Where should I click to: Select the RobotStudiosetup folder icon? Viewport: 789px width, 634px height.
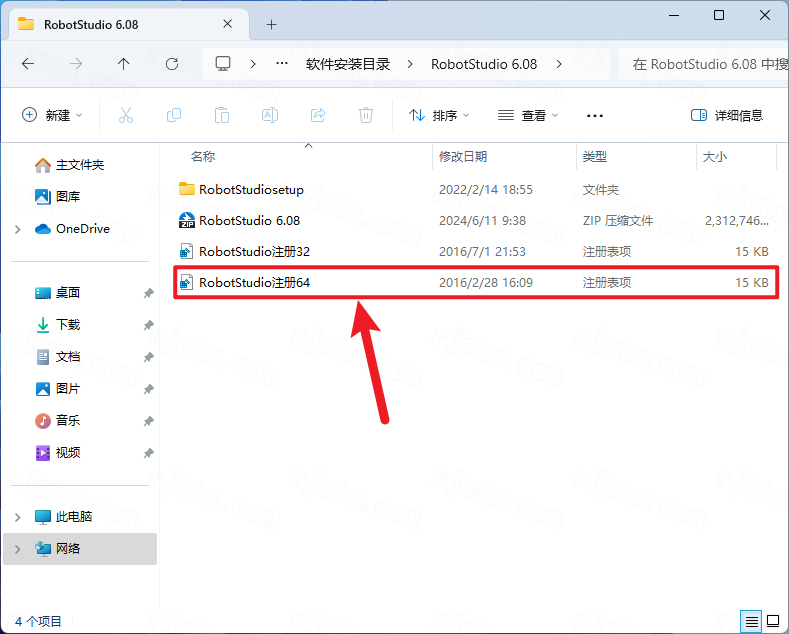[187, 189]
